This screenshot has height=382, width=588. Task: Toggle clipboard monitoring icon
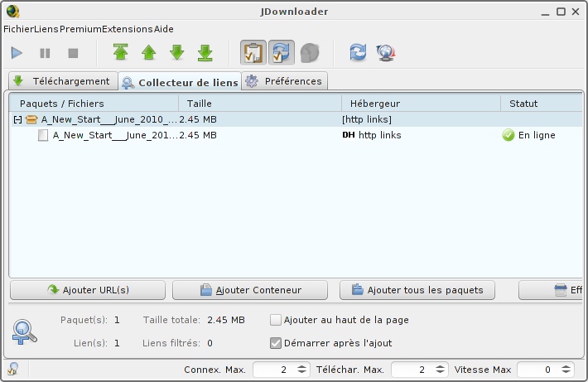[253, 53]
